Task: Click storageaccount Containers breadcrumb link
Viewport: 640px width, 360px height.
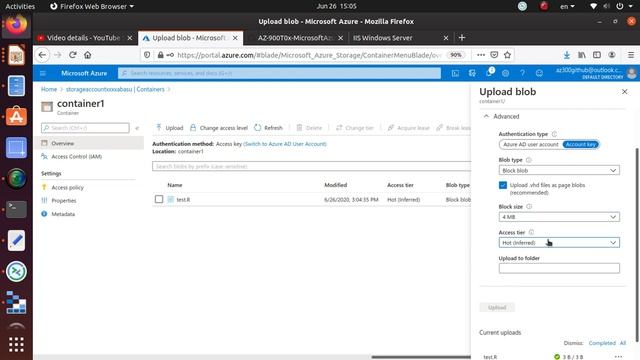Action: point(115,89)
